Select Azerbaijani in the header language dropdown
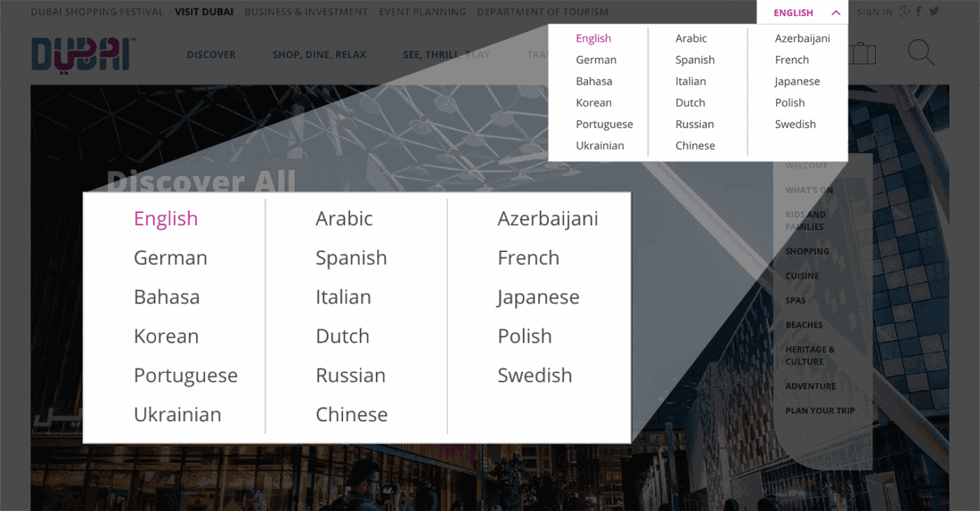The height and width of the screenshot is (511, 980). 802,38
